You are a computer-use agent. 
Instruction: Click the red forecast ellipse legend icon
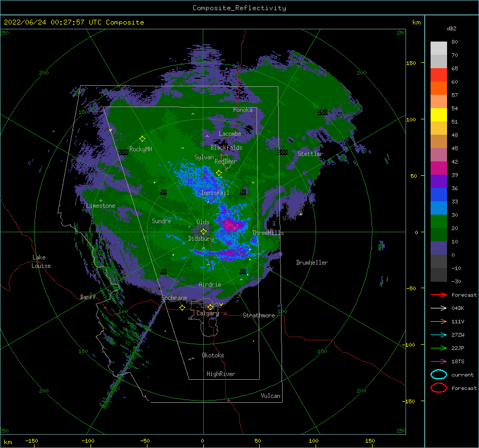pos(439,388)
